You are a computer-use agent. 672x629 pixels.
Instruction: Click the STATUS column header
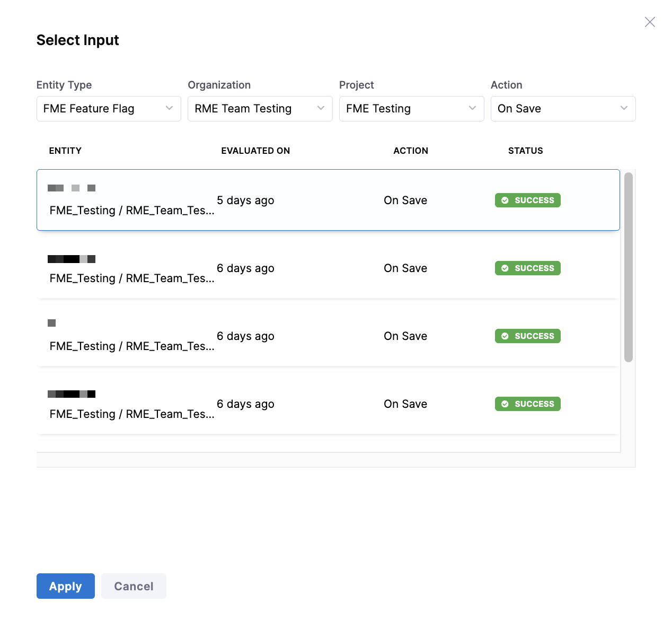[x=525, y=151]
